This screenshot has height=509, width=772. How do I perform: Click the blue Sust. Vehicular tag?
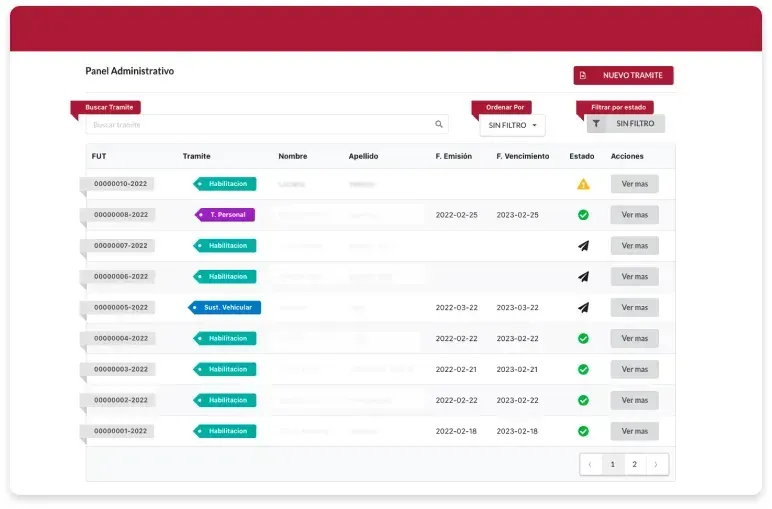225,307
